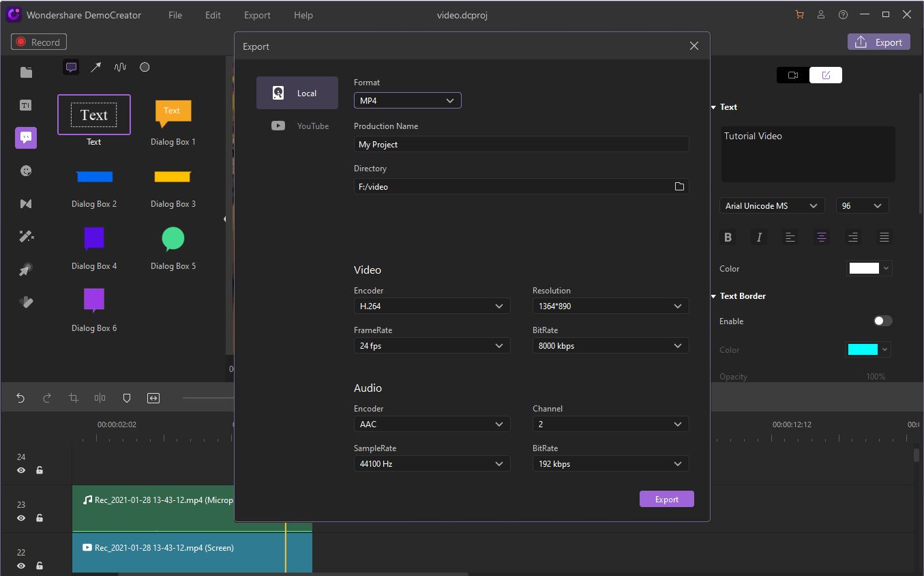924x576 pixels.
Task: Toggle the lock on track 23
Action: (40, 518)
